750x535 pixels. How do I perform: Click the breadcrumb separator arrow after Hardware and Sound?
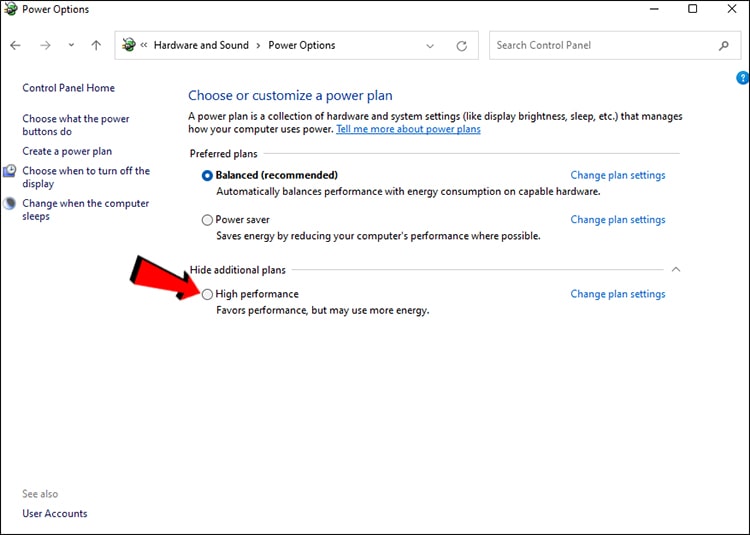point(258,45)
